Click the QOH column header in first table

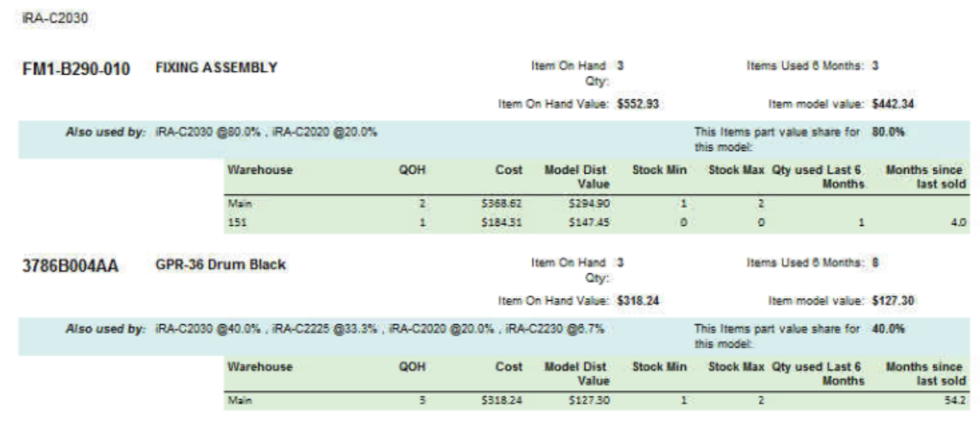pyautogui.click(x=412, y=170)
